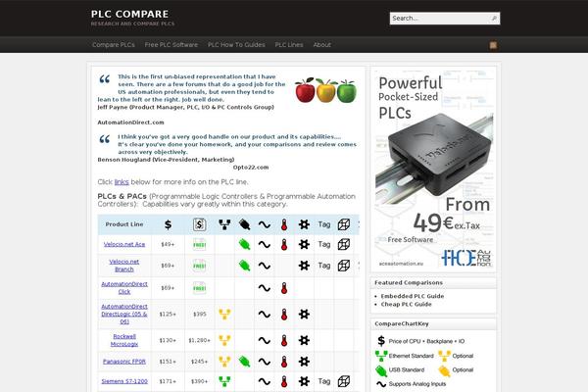Click the $245+ software price cell
Screen dimensions: 588x392
click(200, 362)
